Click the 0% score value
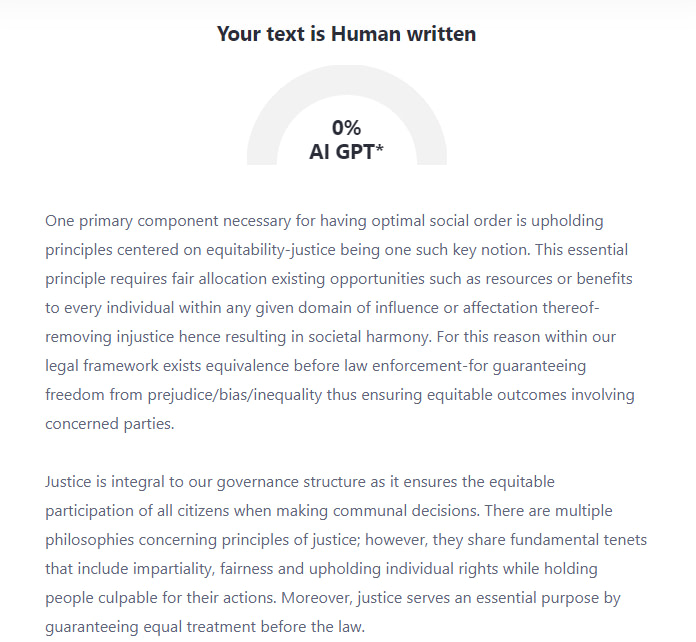The width and height of the screenshot is (696, 642). pyautogui.click(x=346, y=128)
